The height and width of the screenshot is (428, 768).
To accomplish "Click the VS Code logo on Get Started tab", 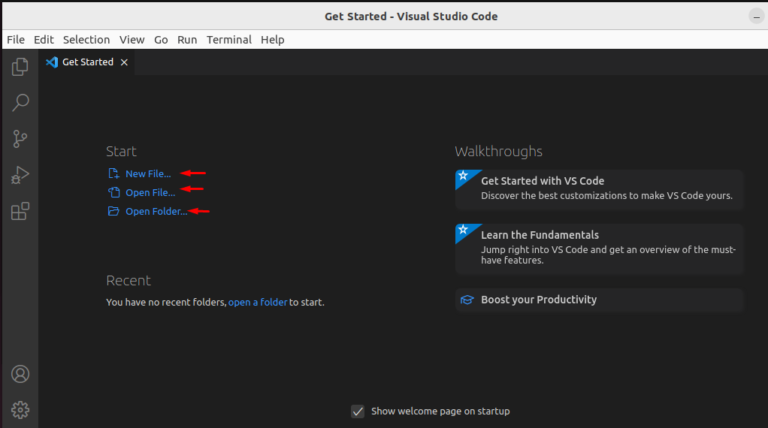I will click(51, 62).
